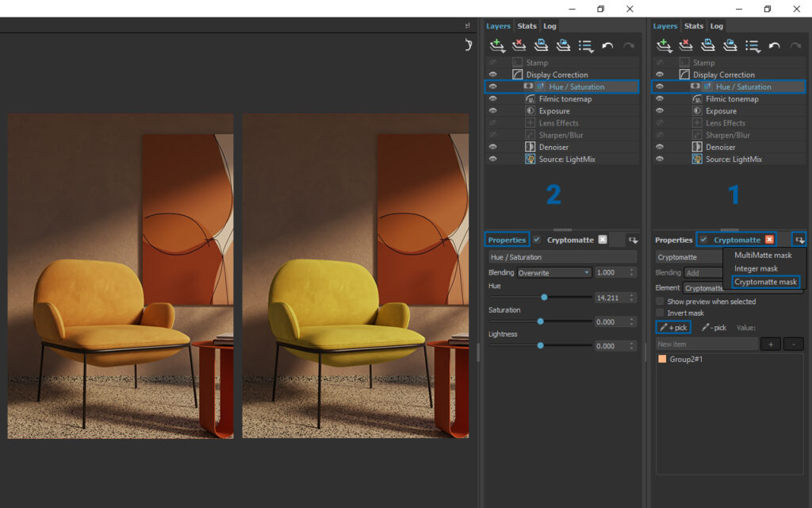Open the Blending 'Overwrite' dropdown

coord(553,272)
